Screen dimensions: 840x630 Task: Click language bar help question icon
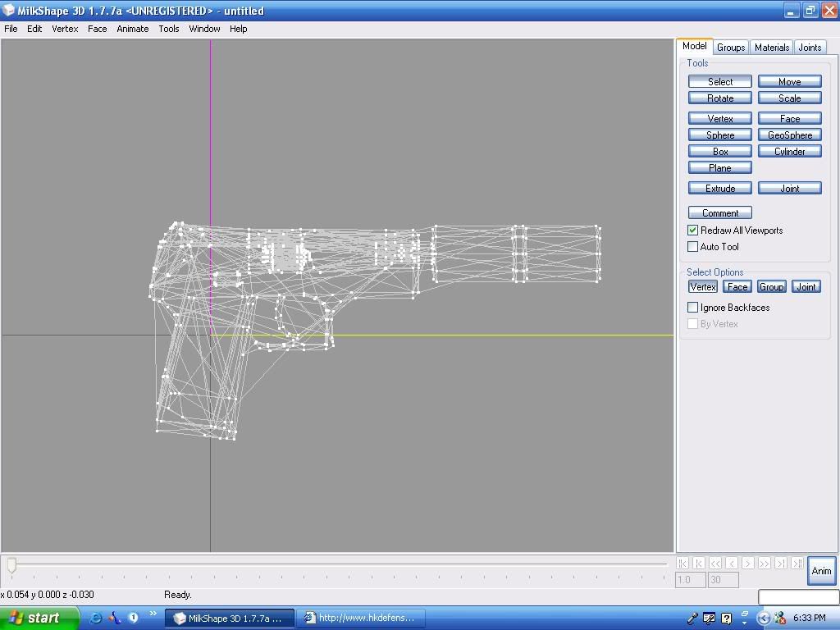point(727,619)
